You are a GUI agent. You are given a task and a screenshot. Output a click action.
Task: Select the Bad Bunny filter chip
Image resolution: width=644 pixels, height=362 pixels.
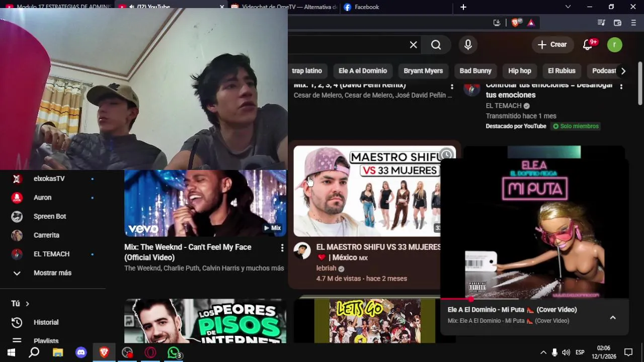click(x=475, y=71)
